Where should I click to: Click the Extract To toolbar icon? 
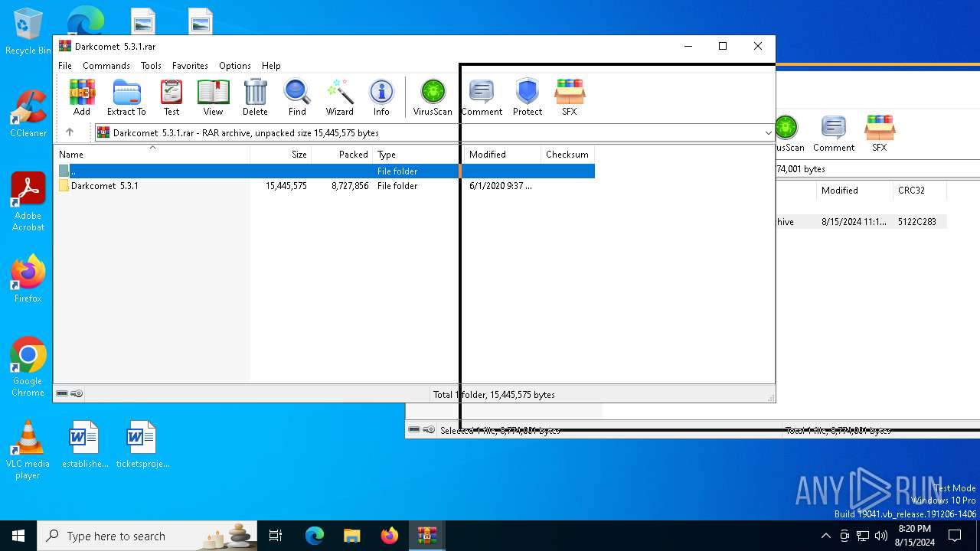pyautogui.click(x=126, y=97)
